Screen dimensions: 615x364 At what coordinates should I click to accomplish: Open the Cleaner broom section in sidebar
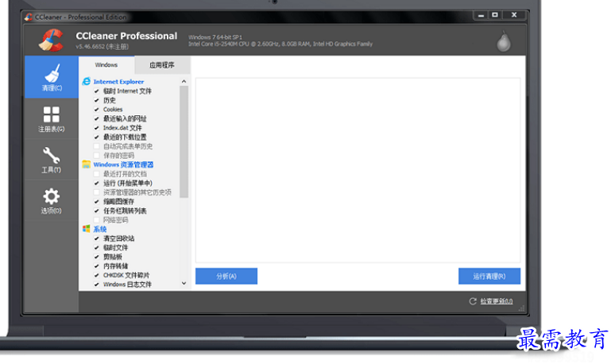click(x=52, y=77)
